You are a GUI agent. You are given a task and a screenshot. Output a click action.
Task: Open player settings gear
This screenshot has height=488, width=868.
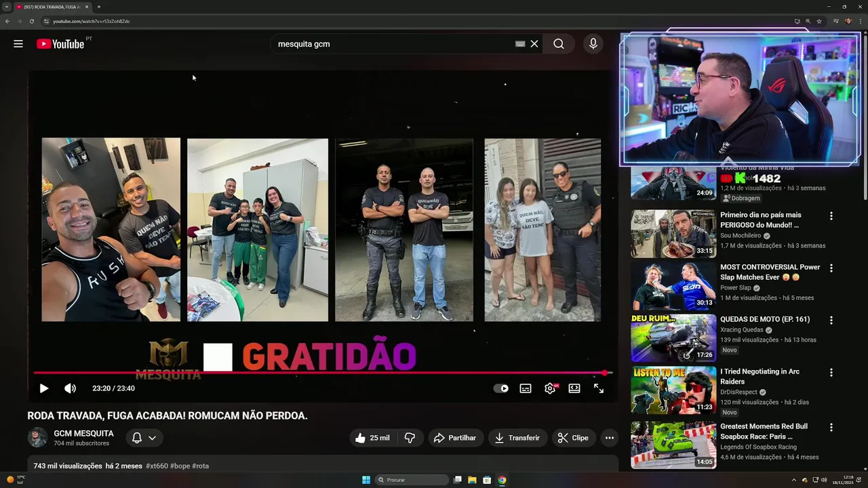pos(550,388)
